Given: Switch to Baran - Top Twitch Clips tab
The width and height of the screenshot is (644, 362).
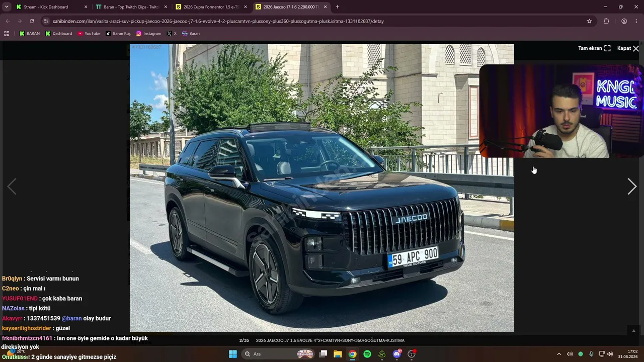Looking at the screenshot, I should tap(131, 7).
